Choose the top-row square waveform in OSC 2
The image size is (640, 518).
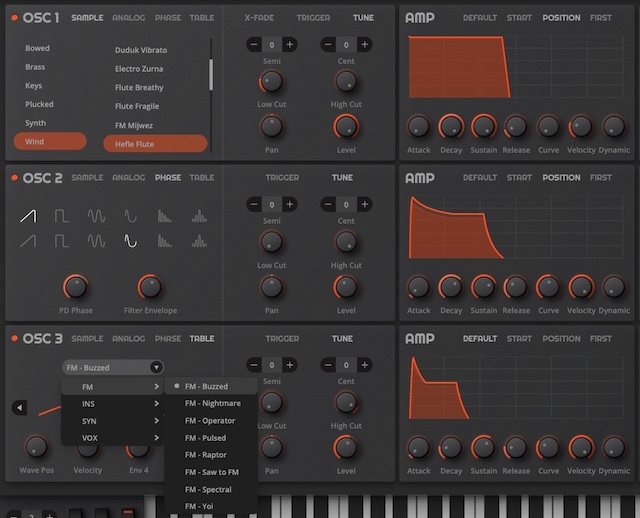point(61,215)
